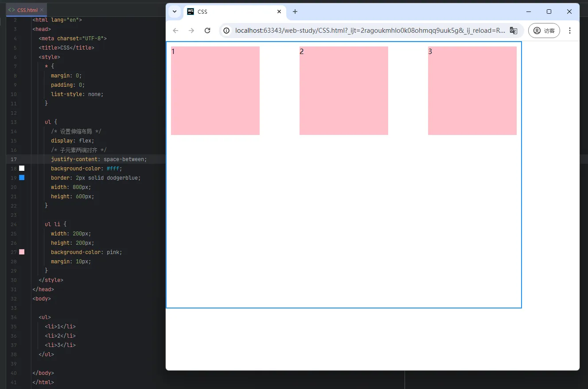The height and width of the screenshot is (389, 588).
Task: Click the pink color swatch in gutter
Action: [22, 252]
